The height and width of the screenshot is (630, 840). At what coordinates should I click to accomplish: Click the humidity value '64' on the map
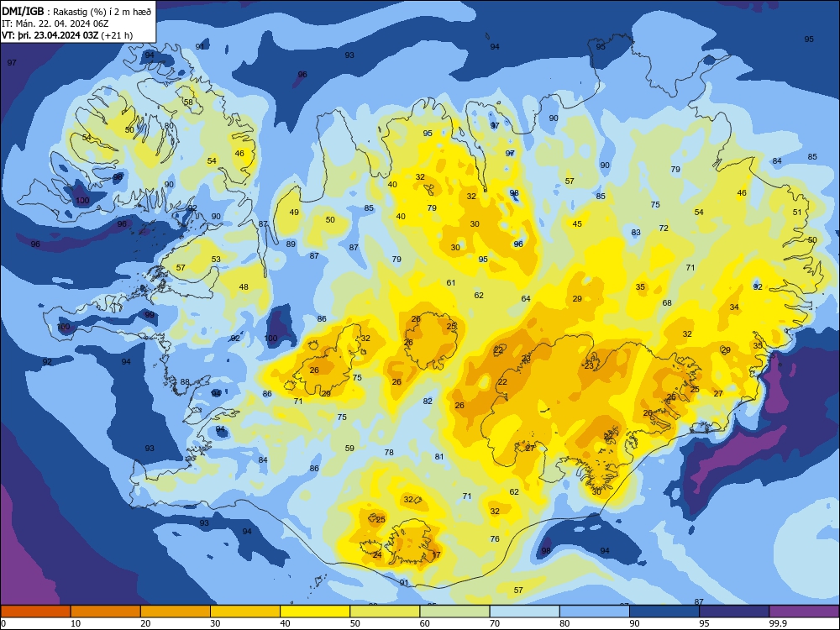click(x=526, y=298)
